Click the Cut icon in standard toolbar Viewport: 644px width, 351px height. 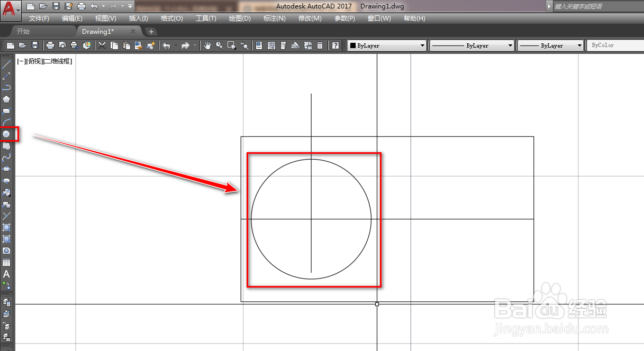tap(102, 45)
